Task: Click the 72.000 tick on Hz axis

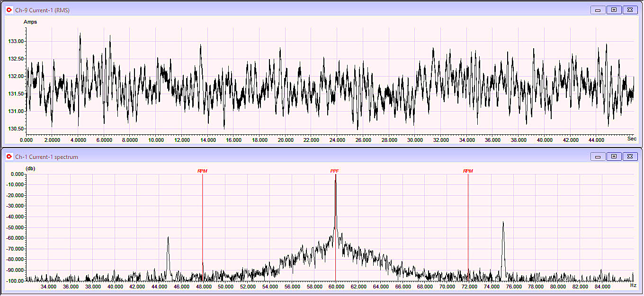Action: 469,287
